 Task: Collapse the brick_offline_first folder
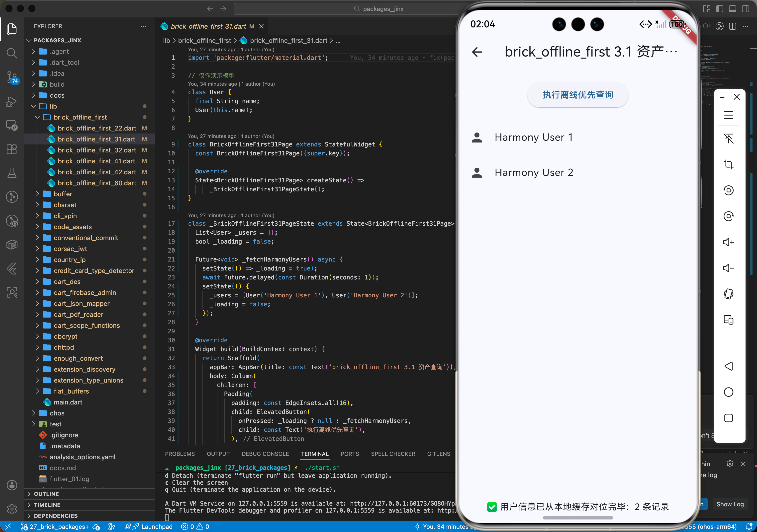coord(80,117)
